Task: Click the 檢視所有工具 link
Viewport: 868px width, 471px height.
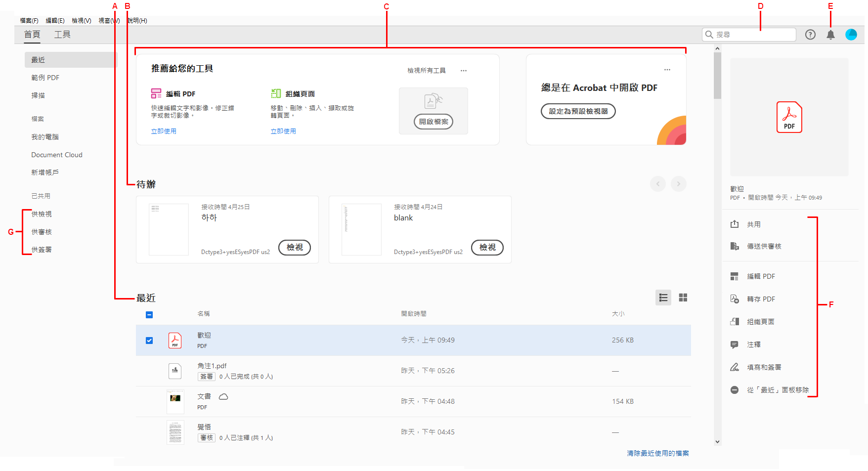Action: [x=427, y=71]
